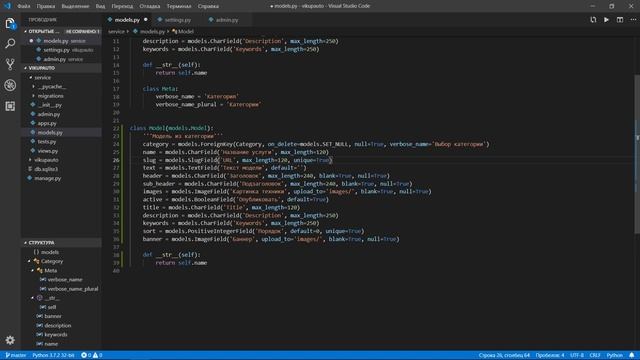Open the Debug view in activity bar

(10, 85)
